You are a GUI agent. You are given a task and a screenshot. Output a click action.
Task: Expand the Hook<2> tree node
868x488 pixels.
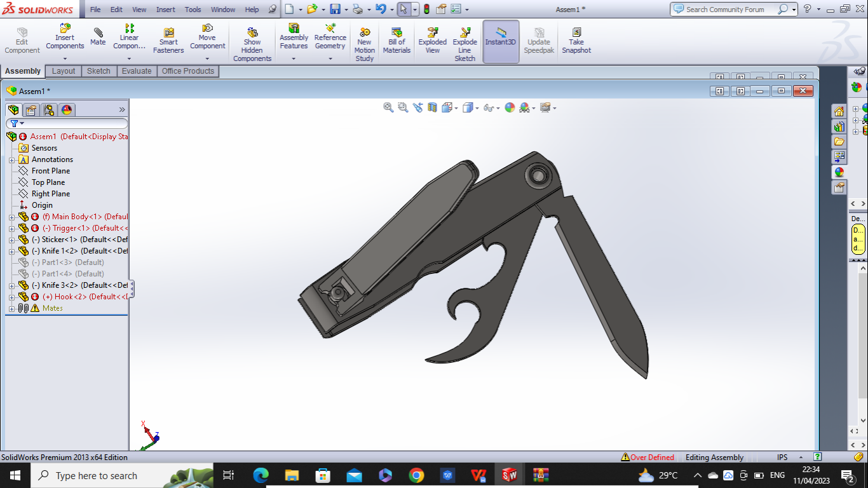click(11, 297)
